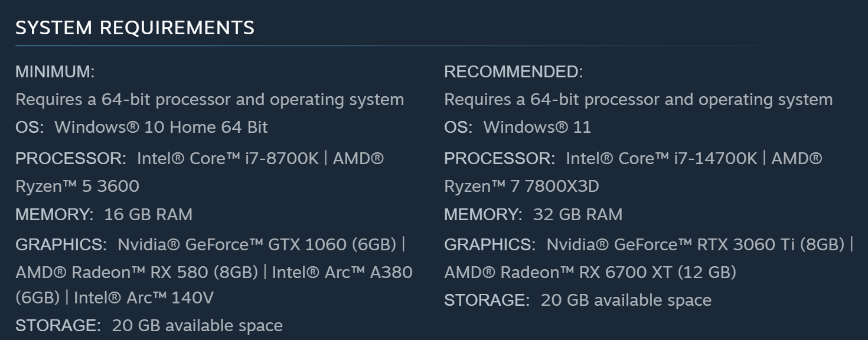Click Intel Core i7-8700K processor text
Image resolution: width=868 pixels, height=340 pixels.
[227, 158]
